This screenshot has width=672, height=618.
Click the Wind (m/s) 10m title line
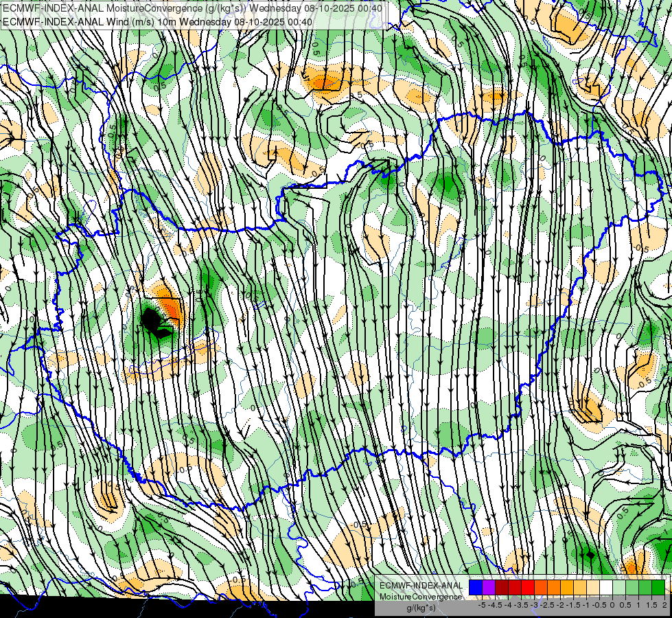point(157,21)
